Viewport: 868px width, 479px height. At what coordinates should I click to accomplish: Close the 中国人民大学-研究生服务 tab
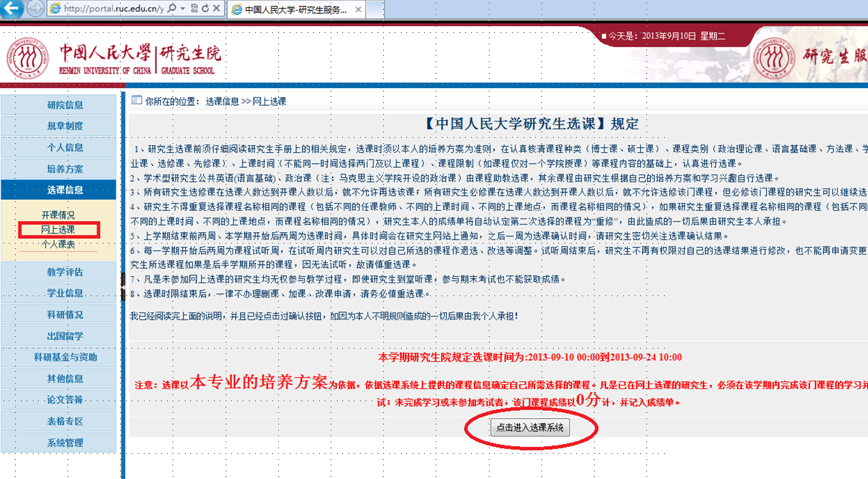359,10
